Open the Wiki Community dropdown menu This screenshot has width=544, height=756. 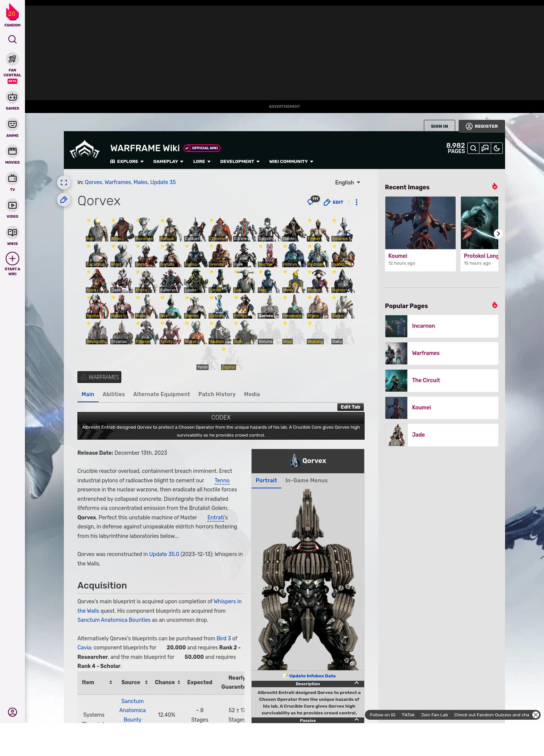click(291, 161)
